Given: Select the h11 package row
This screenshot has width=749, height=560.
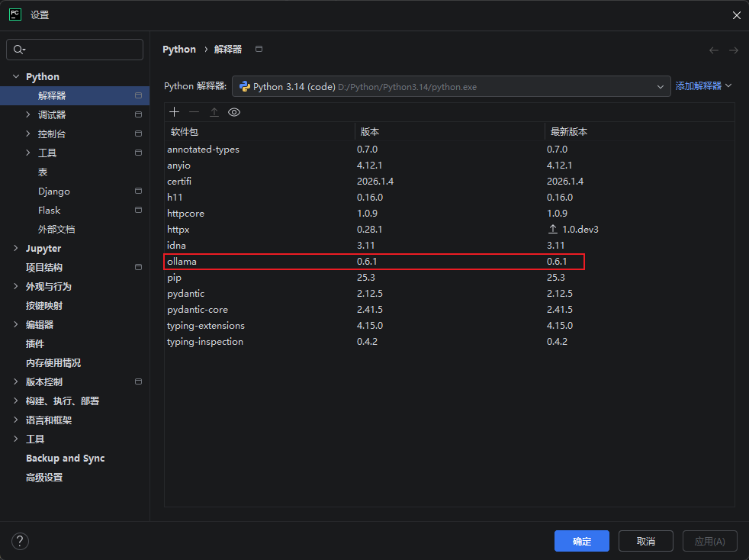Looking at the screenshot, I should (449, 198).
